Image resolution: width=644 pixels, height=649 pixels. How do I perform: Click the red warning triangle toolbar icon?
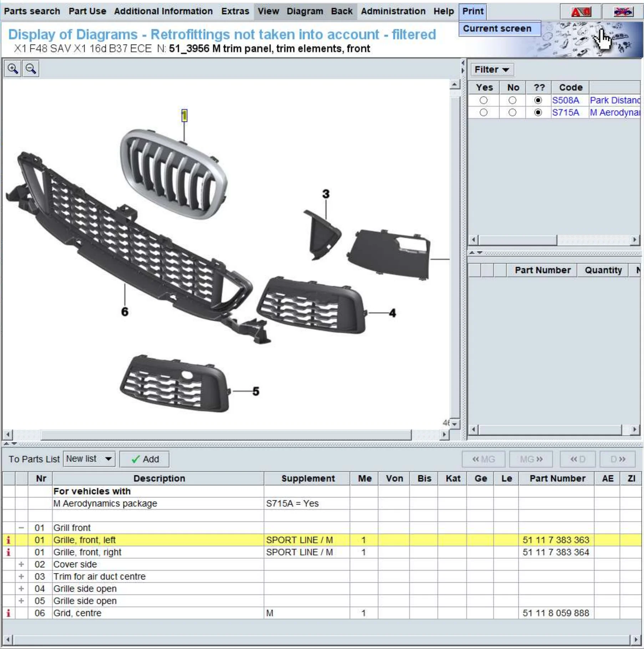point(581,12)
